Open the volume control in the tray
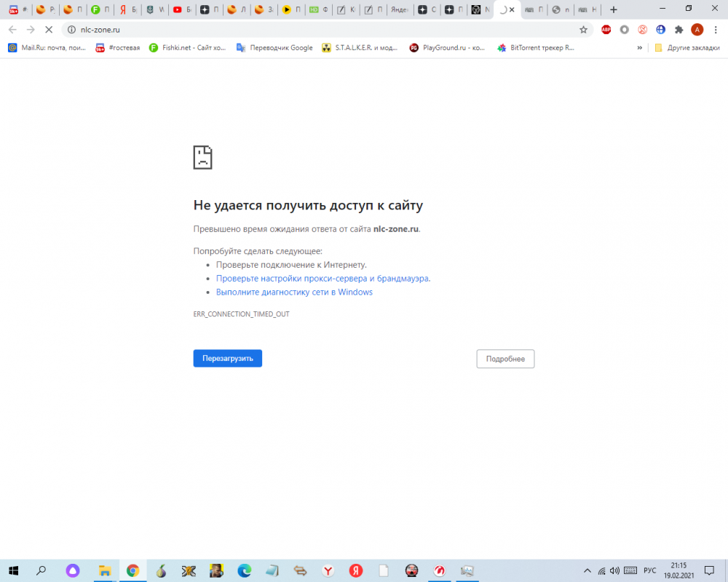Screen dimensions: 728x582 (613, 570)
